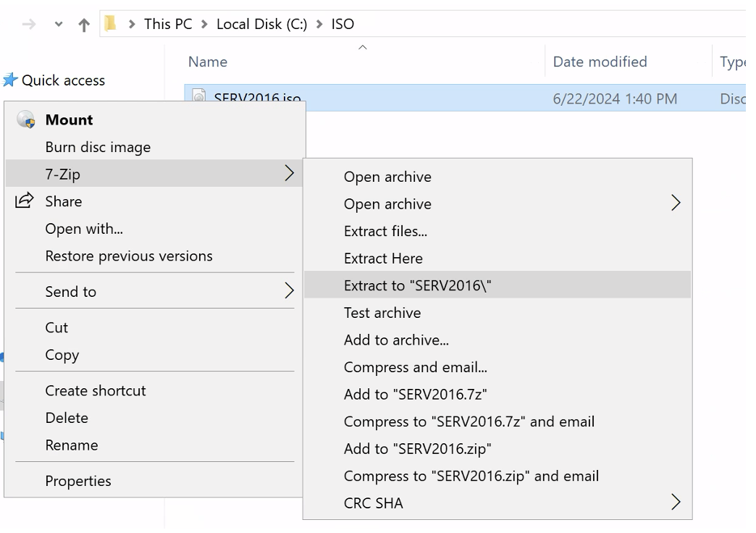Click the back navigation arrow

pos(28,24)
